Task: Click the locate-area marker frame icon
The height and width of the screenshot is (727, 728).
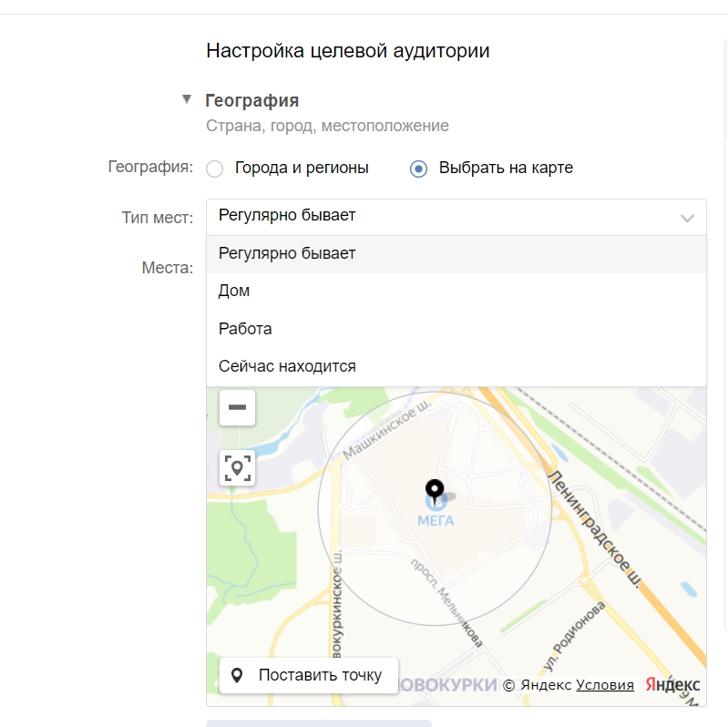Action: 237,468
